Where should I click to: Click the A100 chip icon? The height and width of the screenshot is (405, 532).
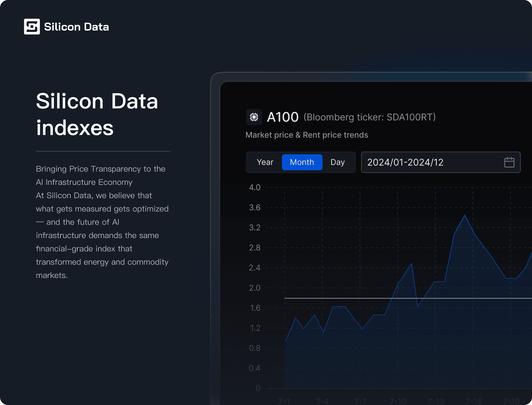254,117
